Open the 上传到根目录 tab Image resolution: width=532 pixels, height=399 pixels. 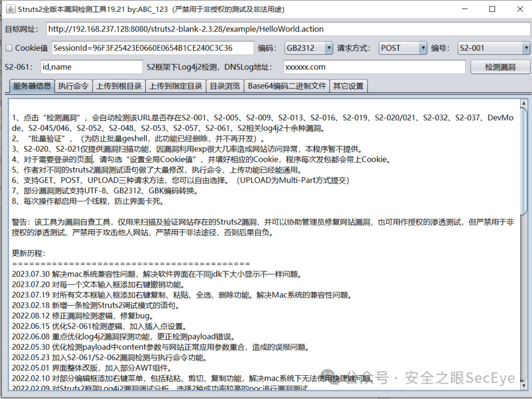[119, 86]
